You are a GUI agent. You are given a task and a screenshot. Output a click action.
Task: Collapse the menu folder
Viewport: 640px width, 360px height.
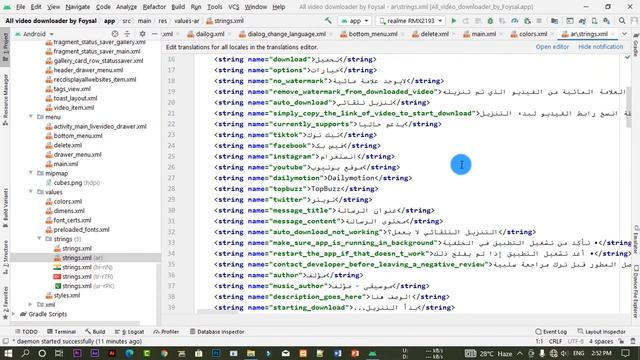tap(31, 117)
